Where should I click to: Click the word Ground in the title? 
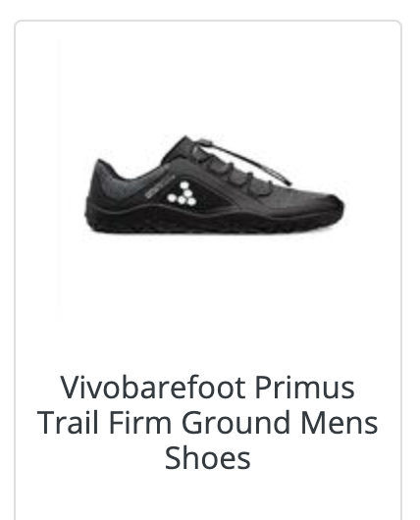click(236, 423)
